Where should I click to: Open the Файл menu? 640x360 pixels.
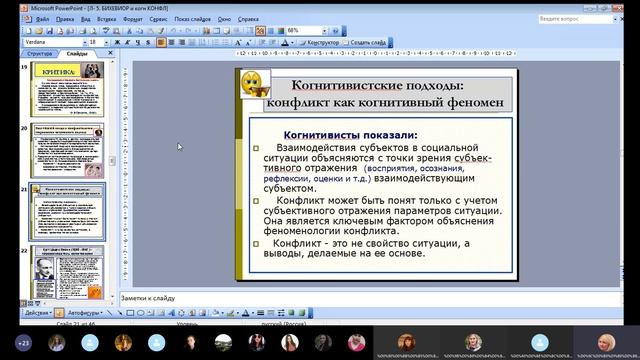point(42,19)
